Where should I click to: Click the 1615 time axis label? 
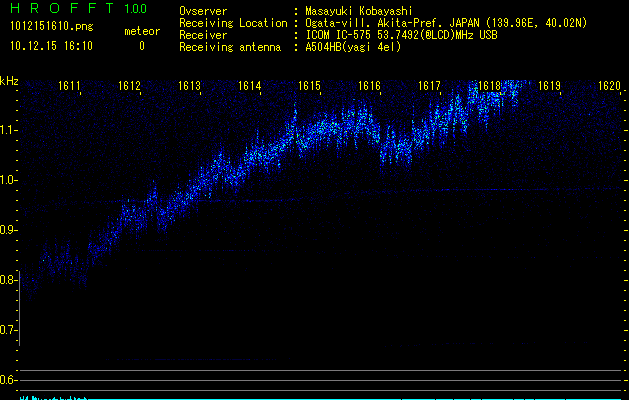(x=309, y=86)
